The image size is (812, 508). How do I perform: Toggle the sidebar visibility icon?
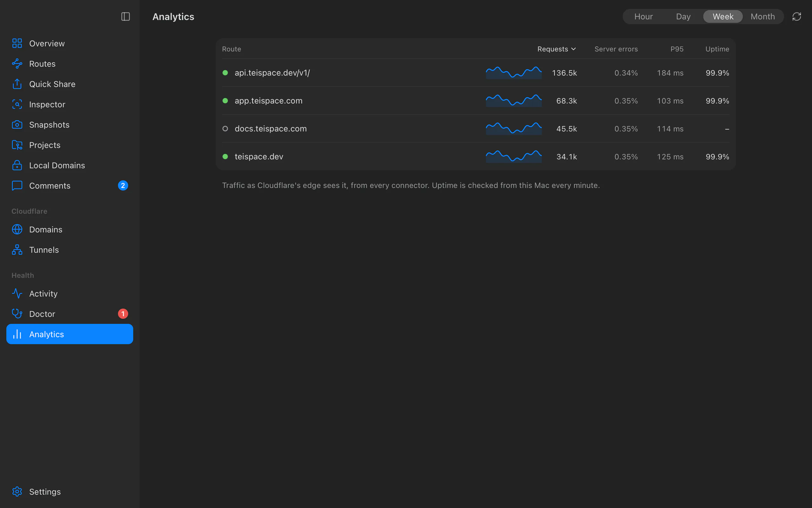126,17
